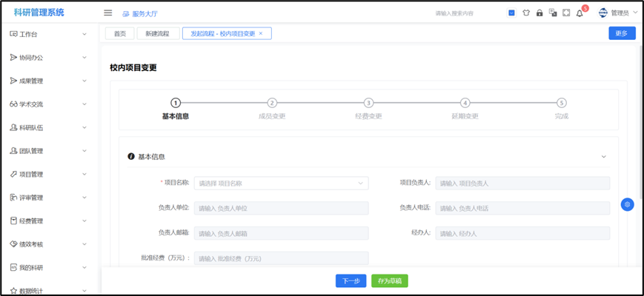
Task: Collapse the 基本信息 section chevron
Action: tap(603, 157)
